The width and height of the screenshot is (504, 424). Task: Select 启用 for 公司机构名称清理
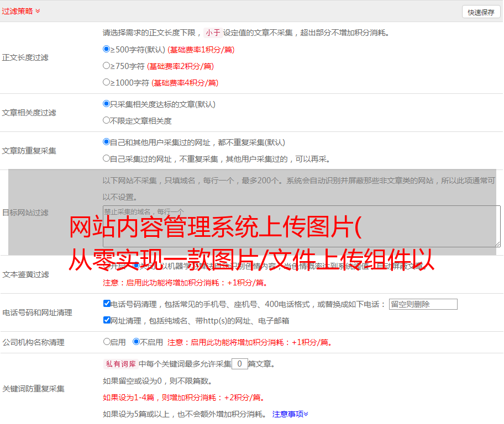click(x=107, y=341)
